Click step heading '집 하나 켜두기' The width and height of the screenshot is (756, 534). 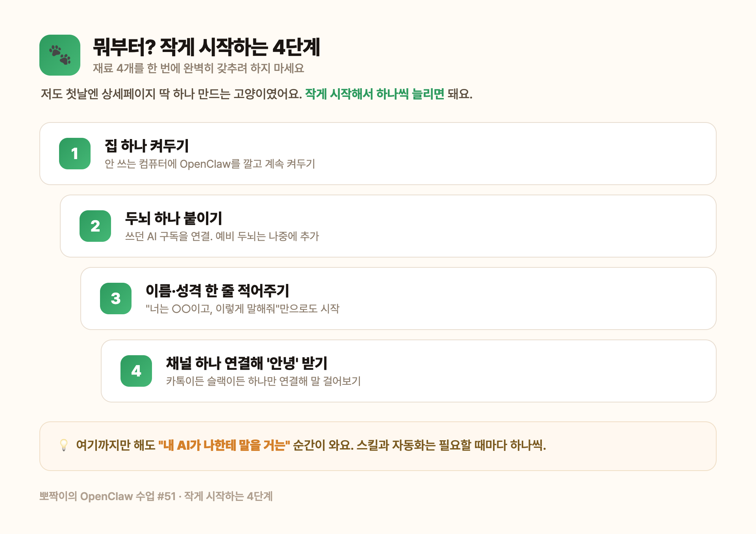(147, 146)
